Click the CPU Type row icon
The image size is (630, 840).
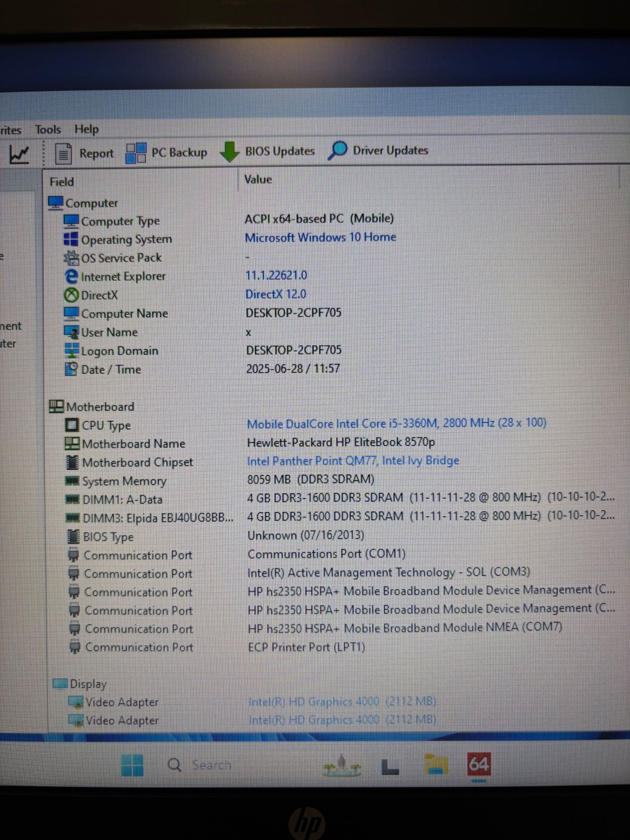click(72, 425)
